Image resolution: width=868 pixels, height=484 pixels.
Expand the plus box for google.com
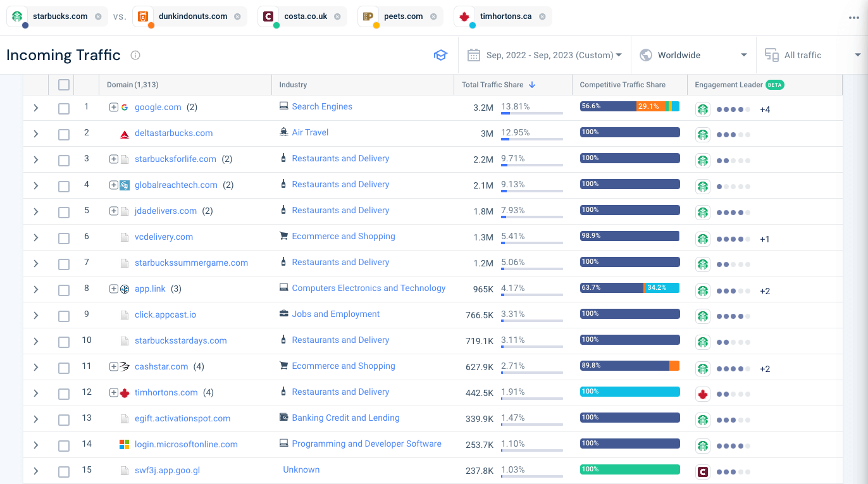click(114, 107)
